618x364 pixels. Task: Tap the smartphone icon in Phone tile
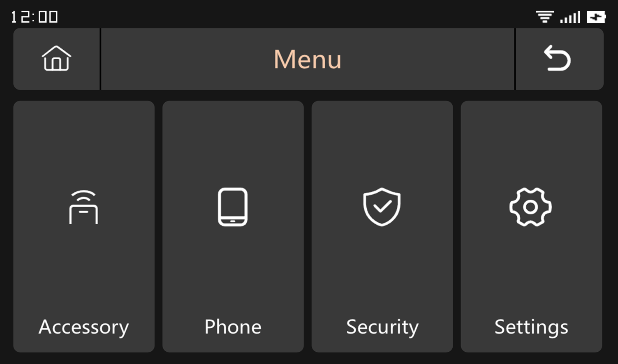coord(233,207)
